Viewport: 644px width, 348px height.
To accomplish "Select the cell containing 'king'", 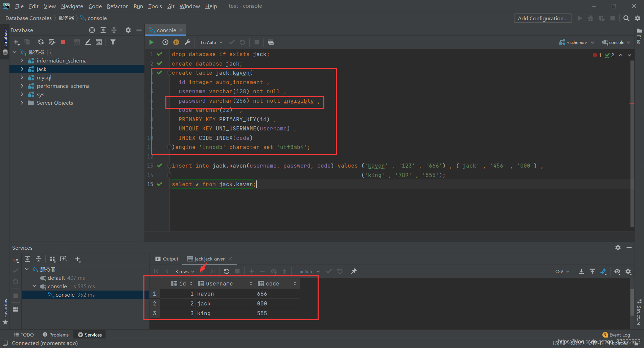I will (x=225, y=313).
